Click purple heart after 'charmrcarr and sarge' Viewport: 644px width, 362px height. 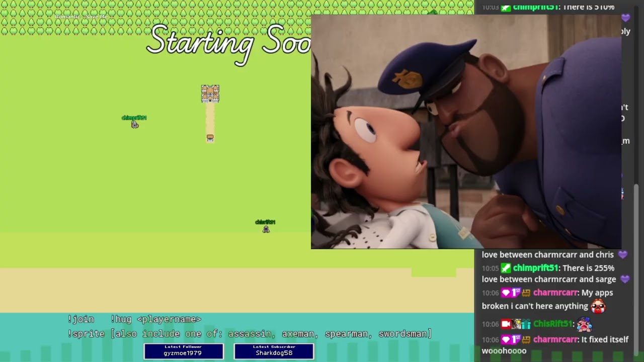[x=625, y=280]
